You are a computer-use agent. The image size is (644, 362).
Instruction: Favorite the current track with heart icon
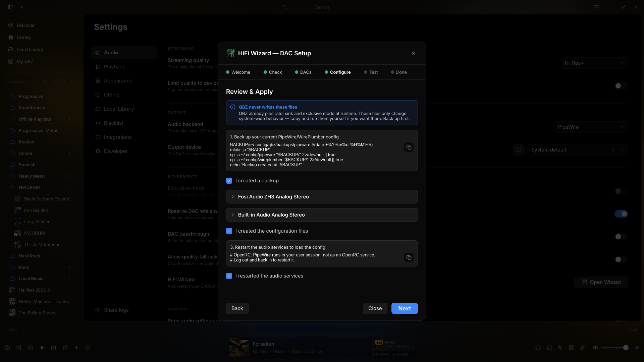coord(88,348)
